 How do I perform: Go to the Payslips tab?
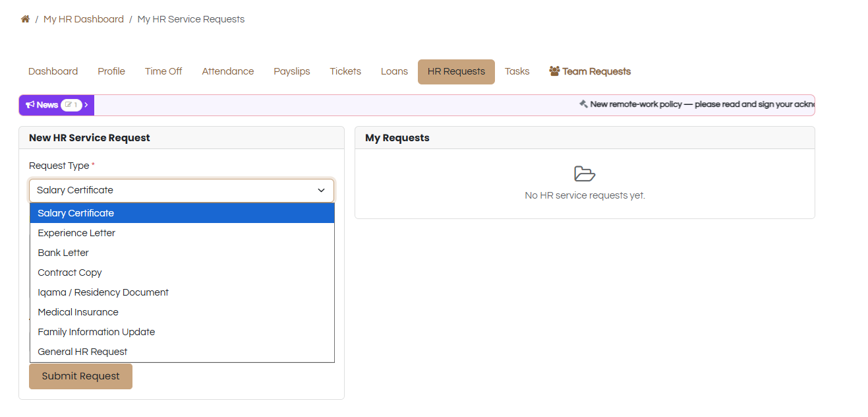tap(292, 71)
